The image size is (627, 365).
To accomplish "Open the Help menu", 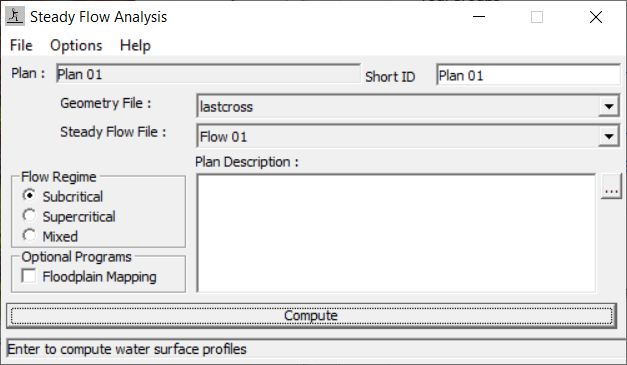I will 135,45.
